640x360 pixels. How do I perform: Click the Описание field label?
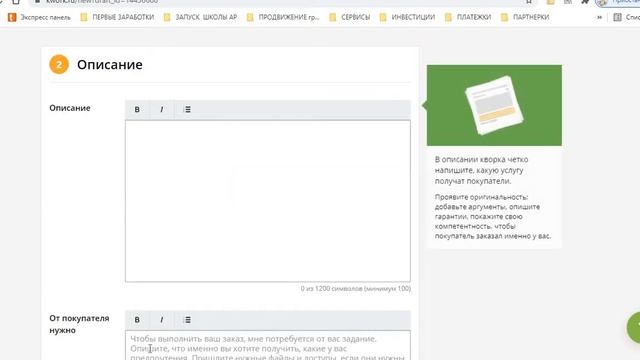[70, 108]
